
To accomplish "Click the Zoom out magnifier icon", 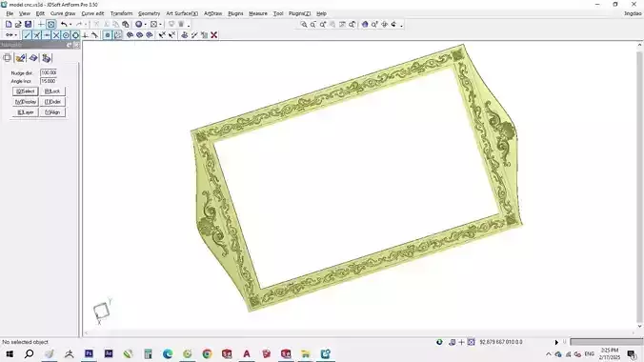I will point(313,24).
